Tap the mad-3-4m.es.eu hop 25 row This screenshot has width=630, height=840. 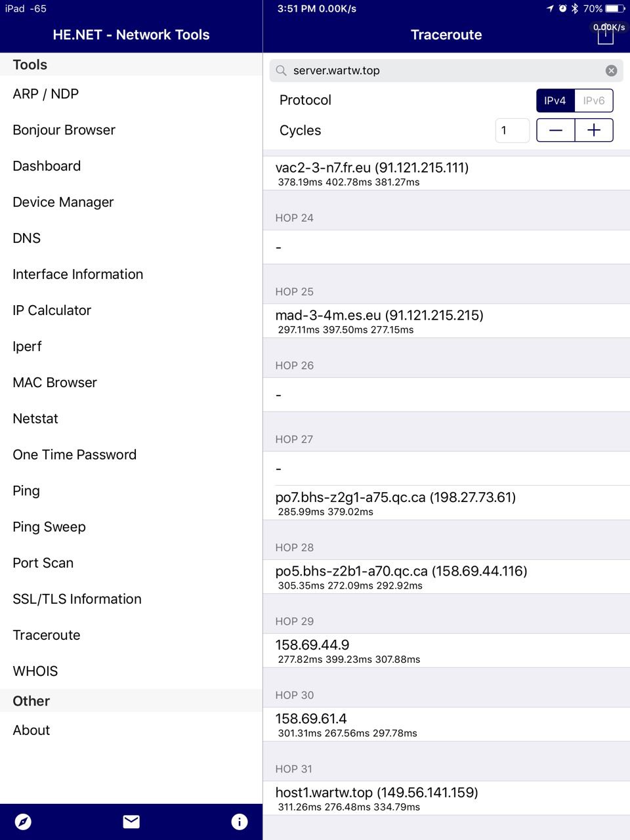click(x=446, y=321)
